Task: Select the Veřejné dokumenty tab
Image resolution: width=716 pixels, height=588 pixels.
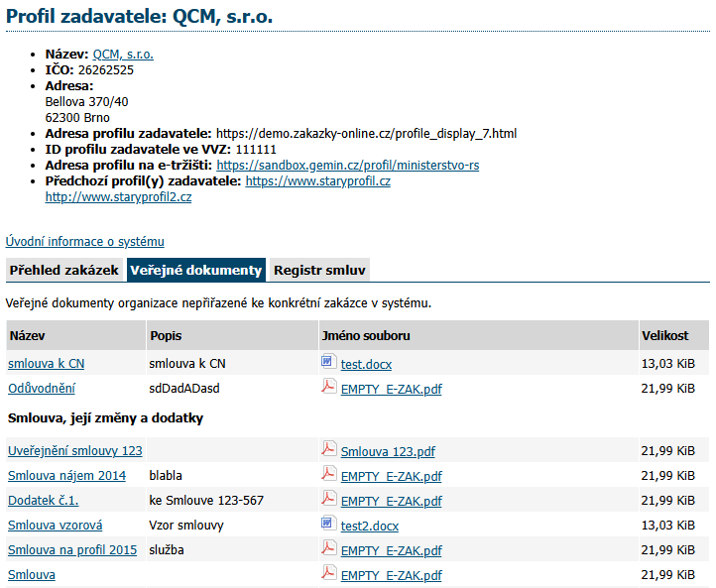Action: pyautogui.click(x=196, y=270)
